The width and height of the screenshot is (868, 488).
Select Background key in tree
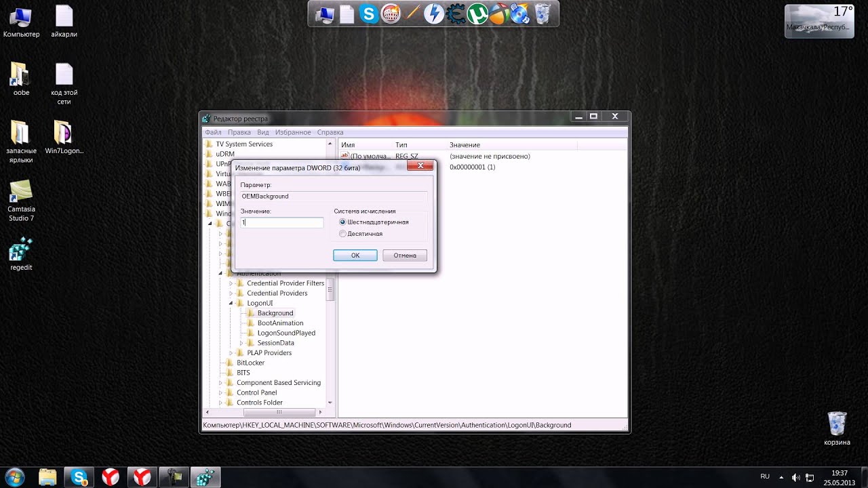click(275, 313)
